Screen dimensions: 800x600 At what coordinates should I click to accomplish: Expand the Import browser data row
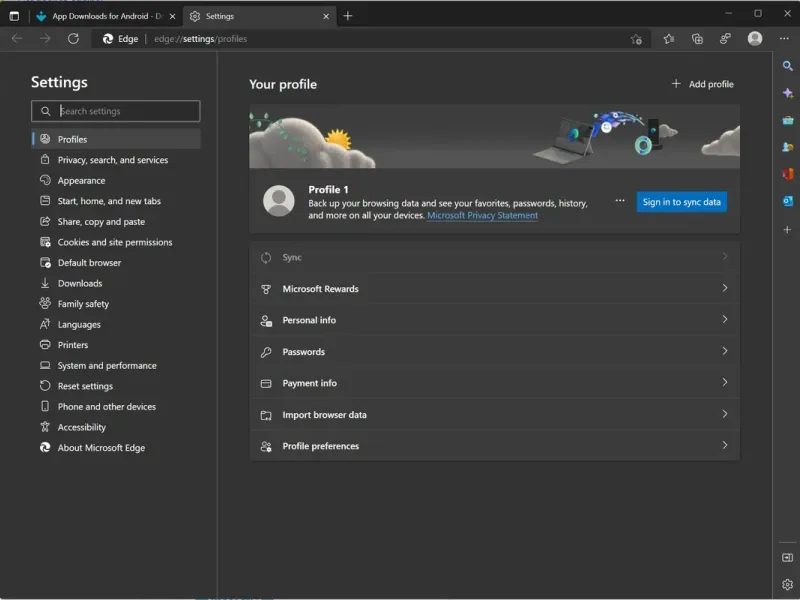pyautogui.click(x=494, y=415)
